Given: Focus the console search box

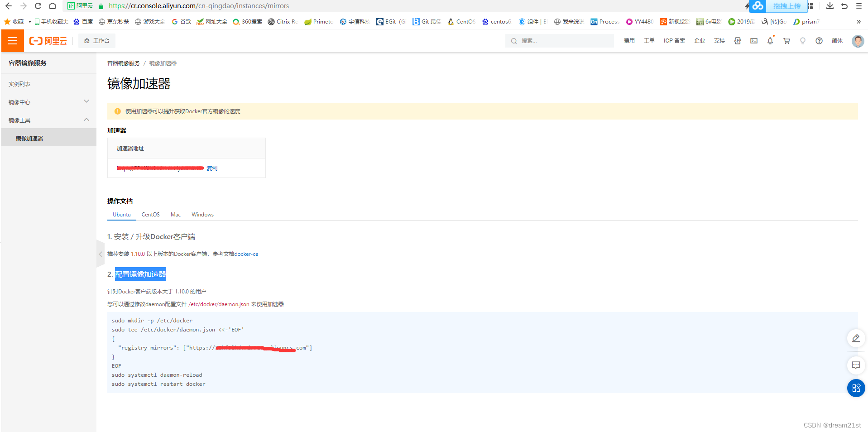Looking at the screenshot, I should 559,41.
